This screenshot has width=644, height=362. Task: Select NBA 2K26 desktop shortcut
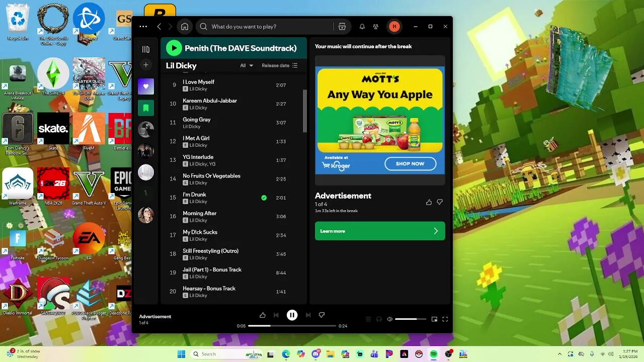[53, 186]
